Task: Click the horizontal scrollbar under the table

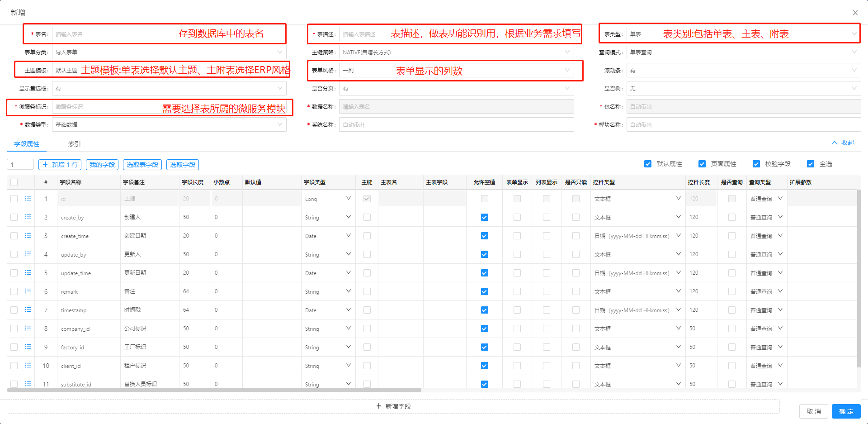Action: point(214,390)
